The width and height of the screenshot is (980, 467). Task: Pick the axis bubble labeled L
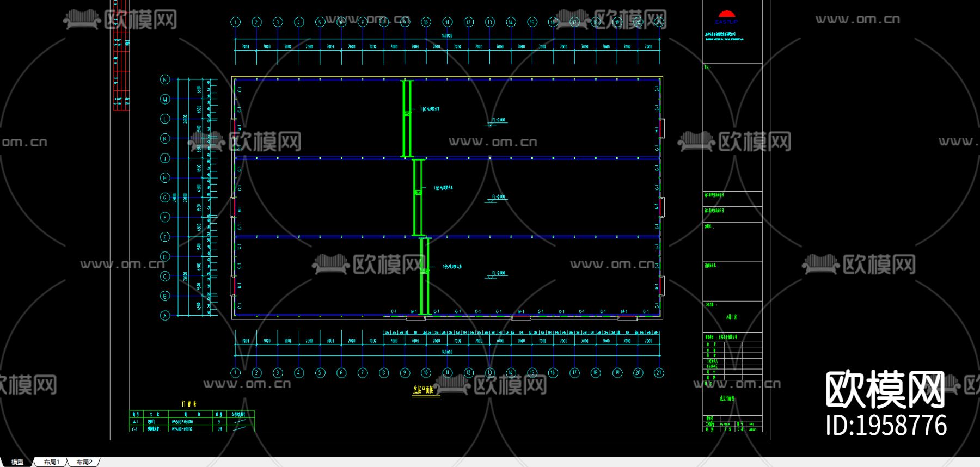(x=165, y=119)
